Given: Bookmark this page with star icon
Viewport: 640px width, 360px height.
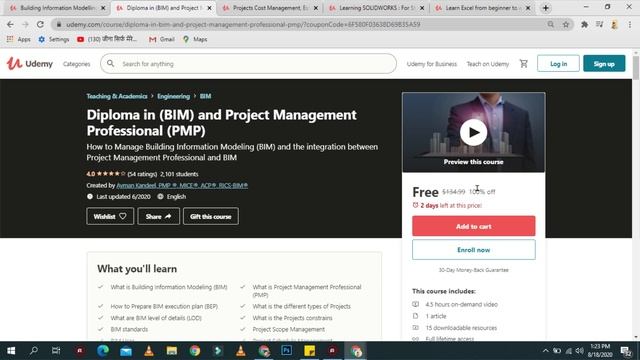Looking at the screenshot, I should (566, 24).
